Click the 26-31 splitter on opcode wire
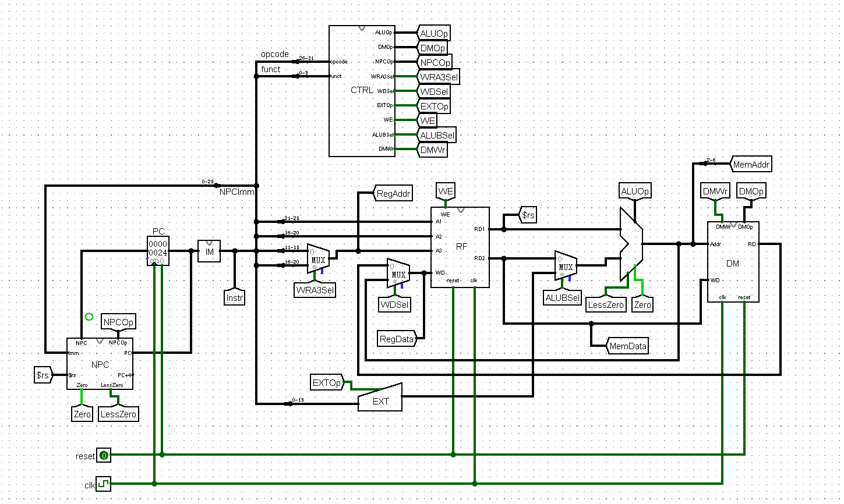This screenshot has width=844, height=504. click(303, 60)
